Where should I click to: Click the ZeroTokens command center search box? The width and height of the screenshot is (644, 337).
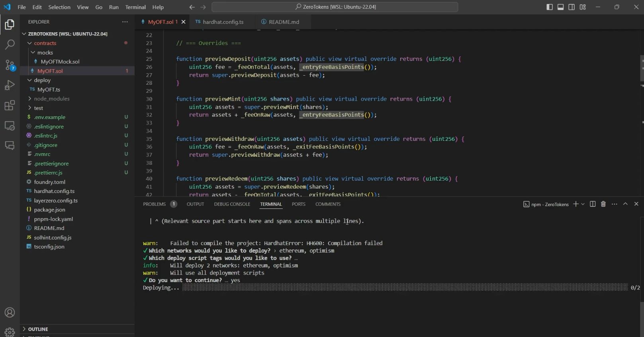pos(335,7)
